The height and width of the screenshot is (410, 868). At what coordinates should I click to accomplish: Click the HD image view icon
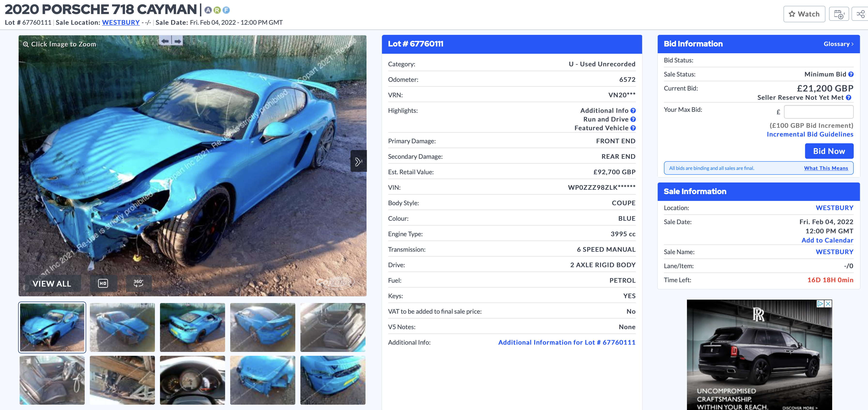click(103, 283)
